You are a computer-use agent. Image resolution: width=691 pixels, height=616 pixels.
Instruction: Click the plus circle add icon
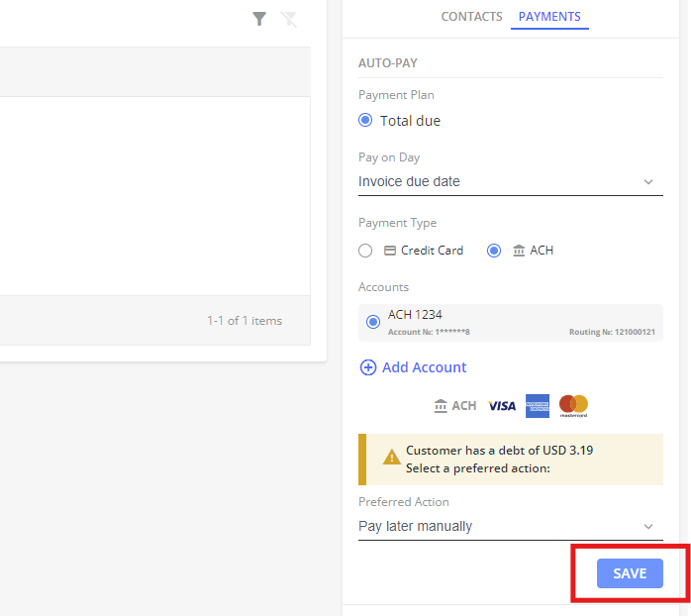[x=368, y=367]
